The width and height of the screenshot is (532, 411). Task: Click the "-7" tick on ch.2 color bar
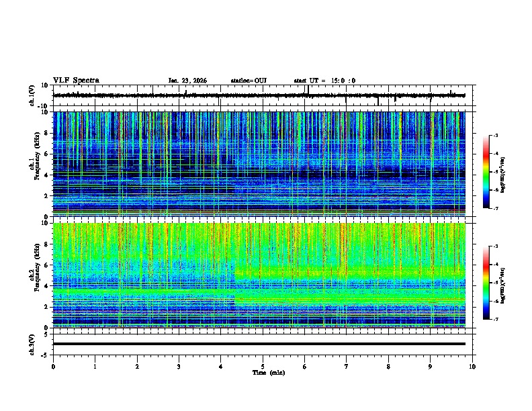[495, 319]
